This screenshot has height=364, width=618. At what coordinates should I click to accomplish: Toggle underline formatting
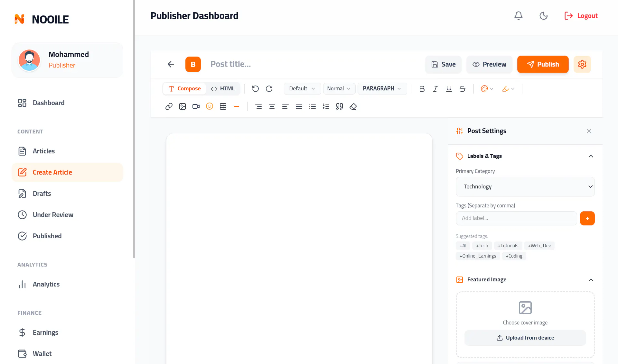click(x=449, y=89)
